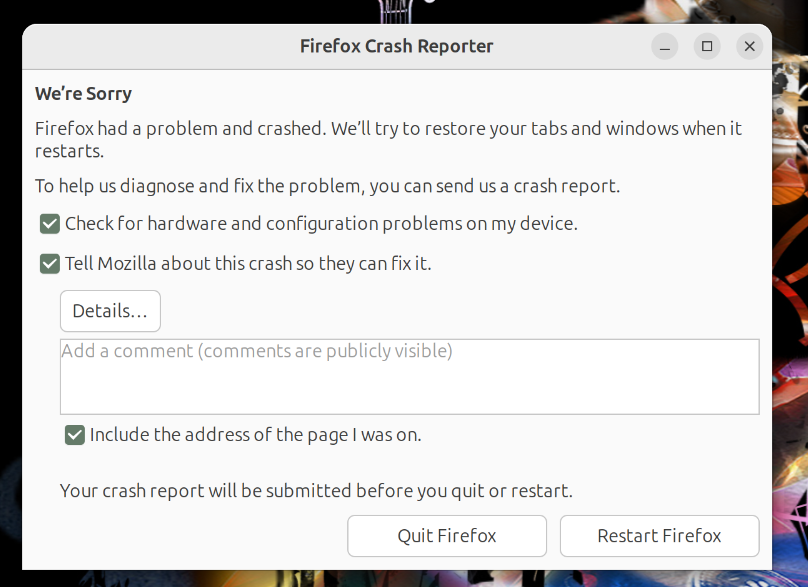Click the label text Check for hardware and configuration problems
This screenshot has width=808, height=587.
[321, 224]
